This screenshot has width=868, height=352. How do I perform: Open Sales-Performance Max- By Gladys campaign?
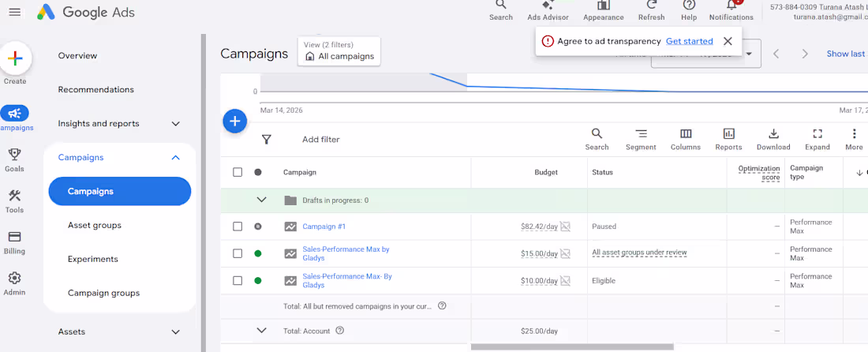point(347,281)
